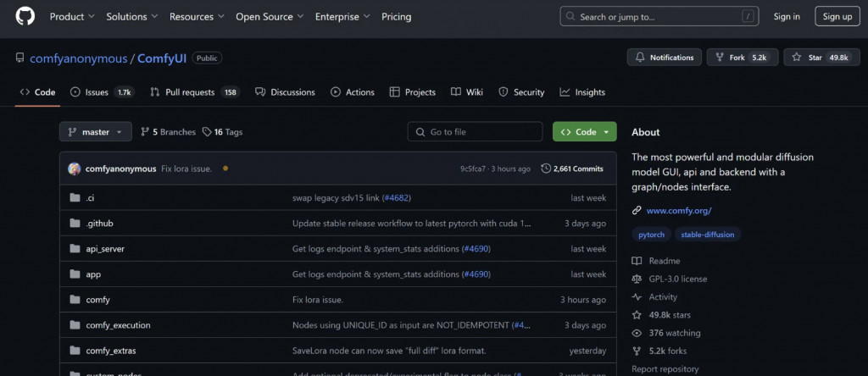Toggle Notifications for this repository
This screenshot has height=376, width=868.
point(665,58)
